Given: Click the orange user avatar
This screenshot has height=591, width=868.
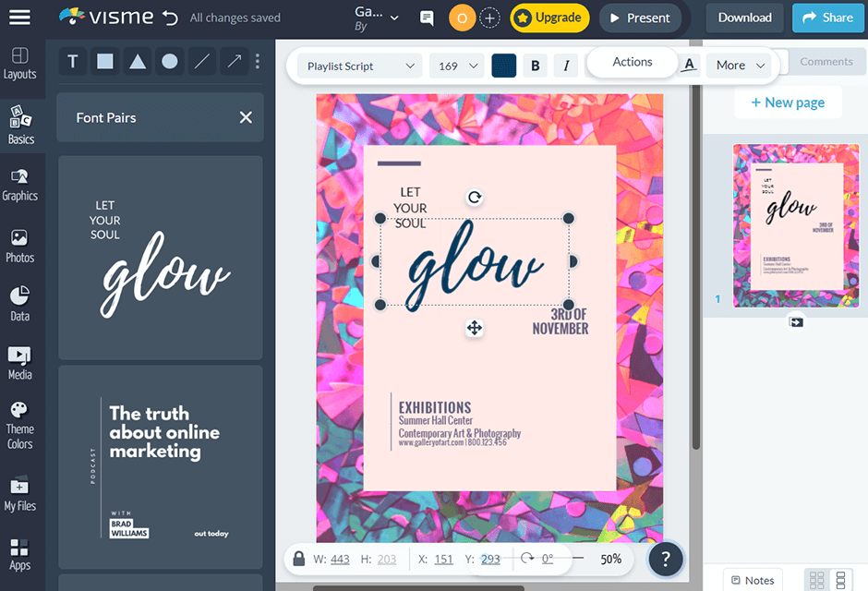Looking at the screenshot, I should (463, 18).
